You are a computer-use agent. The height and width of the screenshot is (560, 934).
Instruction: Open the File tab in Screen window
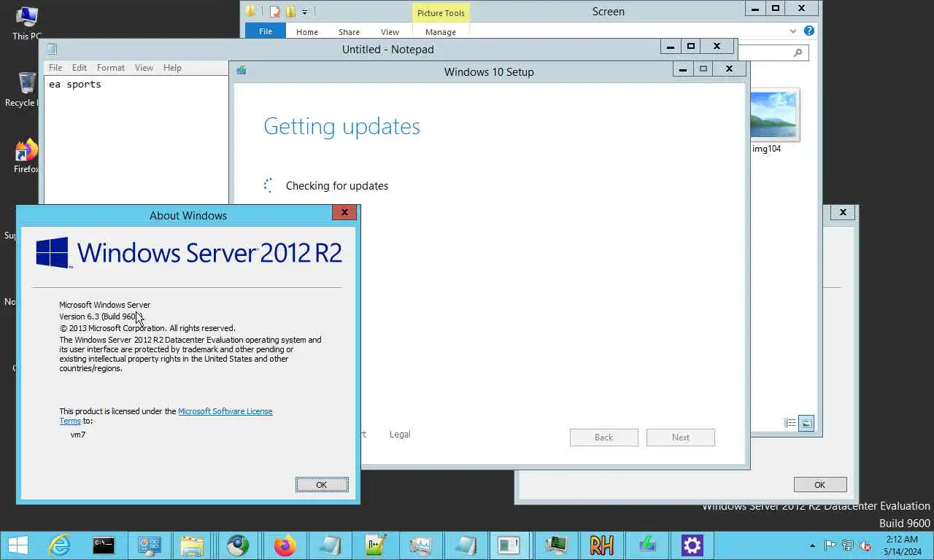tap(266, 31)
